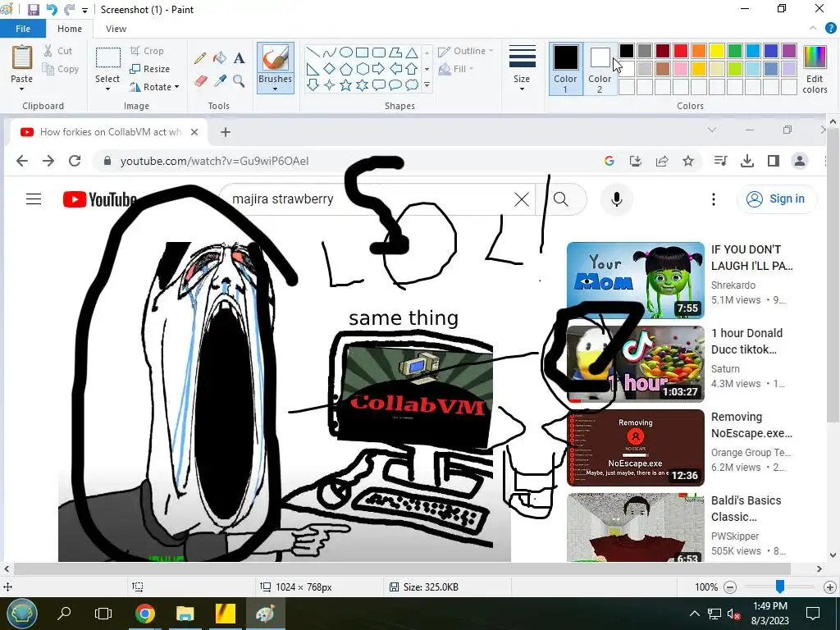840x630 pixels.
Task: Select the Color picker eyedropper tool
Action: click(220, 81)
